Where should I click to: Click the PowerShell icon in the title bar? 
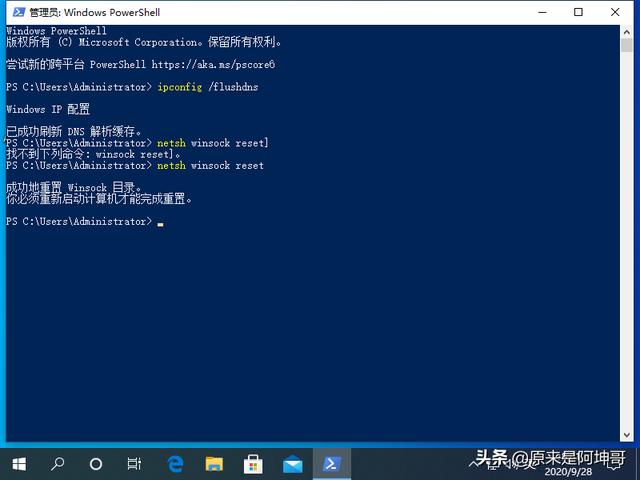point(19,12)
